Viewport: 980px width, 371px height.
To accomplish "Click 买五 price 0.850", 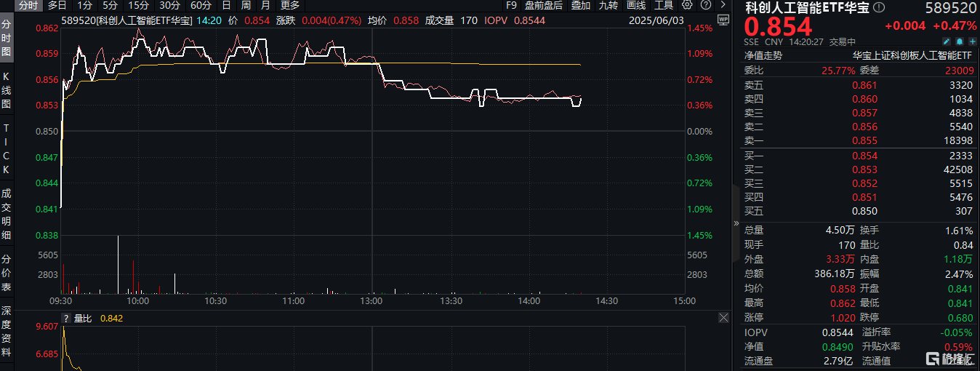I will (x=864, y=211).
